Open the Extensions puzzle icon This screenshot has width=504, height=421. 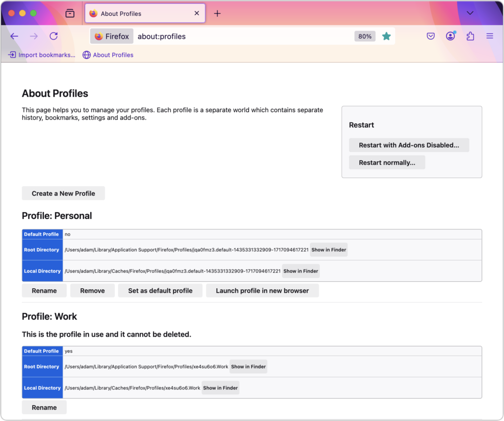tap(470, 36)
